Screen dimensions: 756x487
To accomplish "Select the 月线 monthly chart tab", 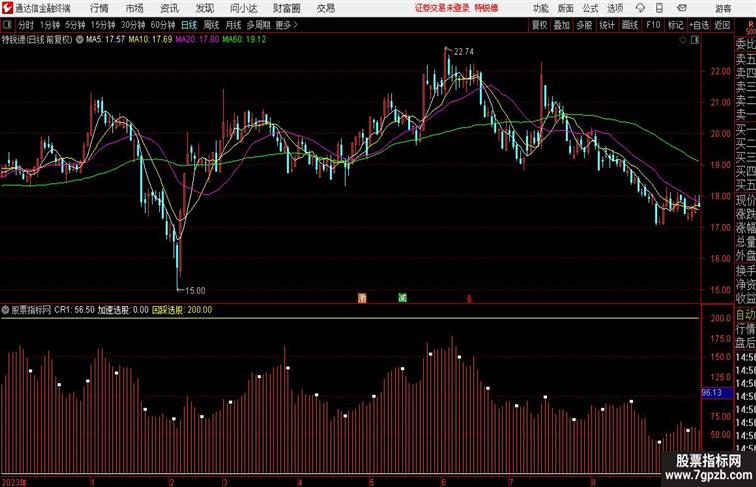I will tap(233, 25).
